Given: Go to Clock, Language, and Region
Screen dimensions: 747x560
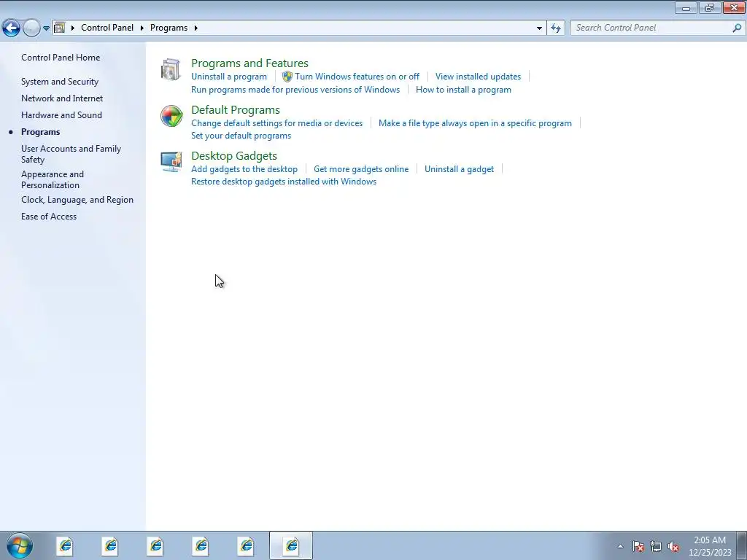Looking at the screenshot, I should [77, 200].
